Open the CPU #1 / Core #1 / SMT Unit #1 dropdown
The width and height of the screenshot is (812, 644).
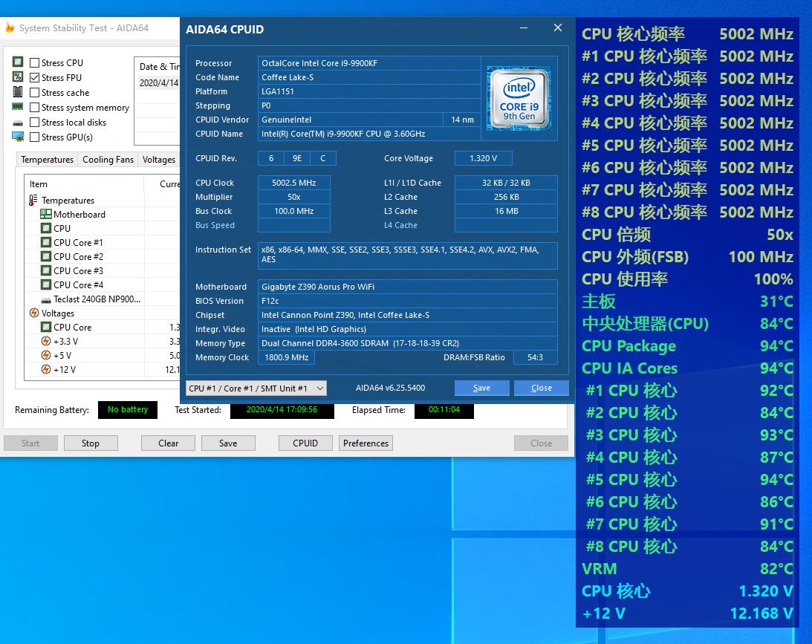256,388
